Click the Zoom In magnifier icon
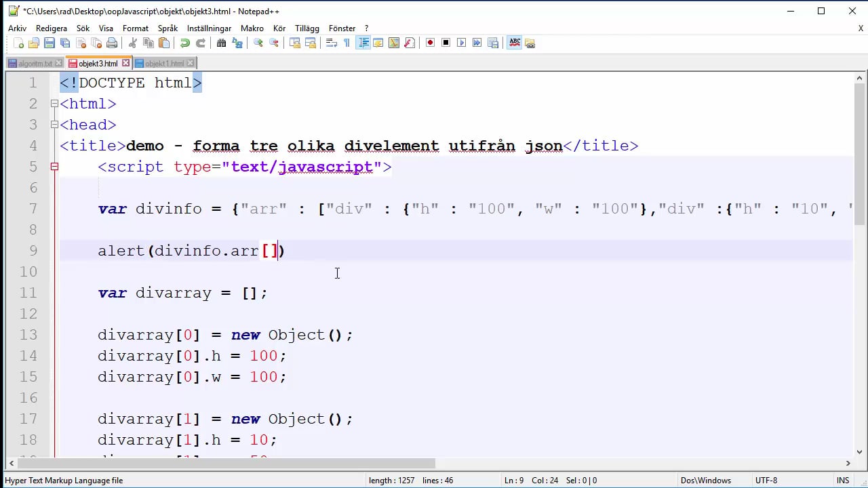Screen dimensions: 868x488 click(x=258, y=43)
